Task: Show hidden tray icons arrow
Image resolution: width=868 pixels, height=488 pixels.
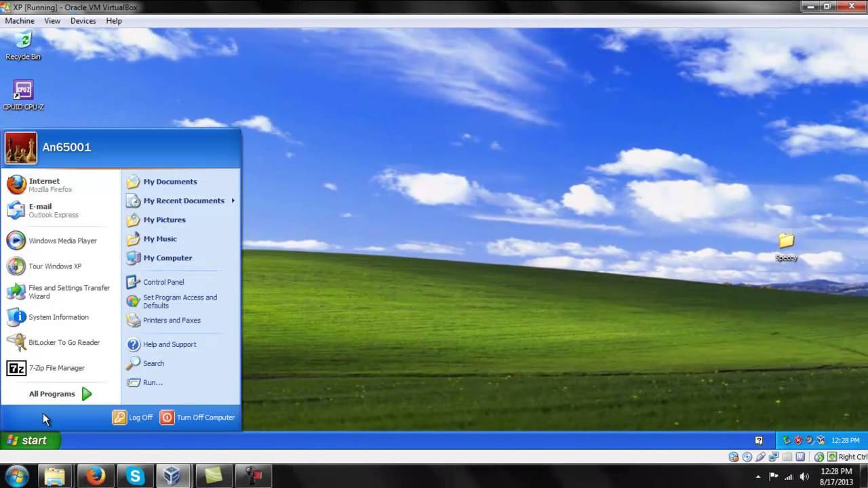Action: point(758,476)
